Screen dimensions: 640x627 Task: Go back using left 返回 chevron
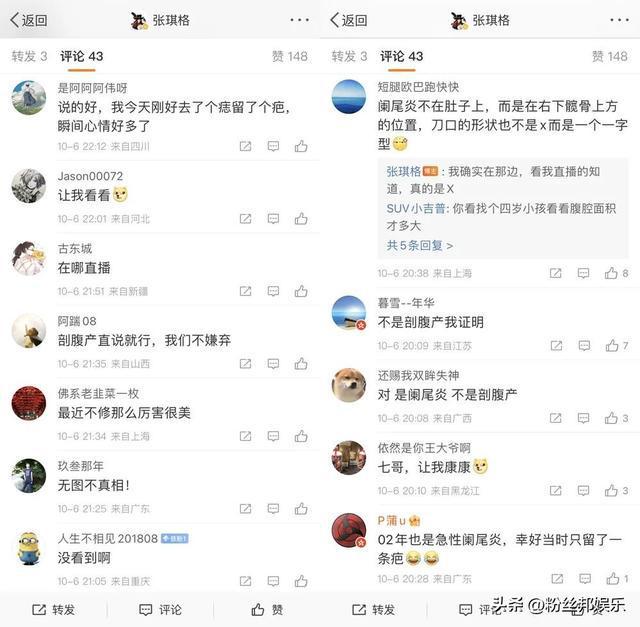(x=29, y=20)
